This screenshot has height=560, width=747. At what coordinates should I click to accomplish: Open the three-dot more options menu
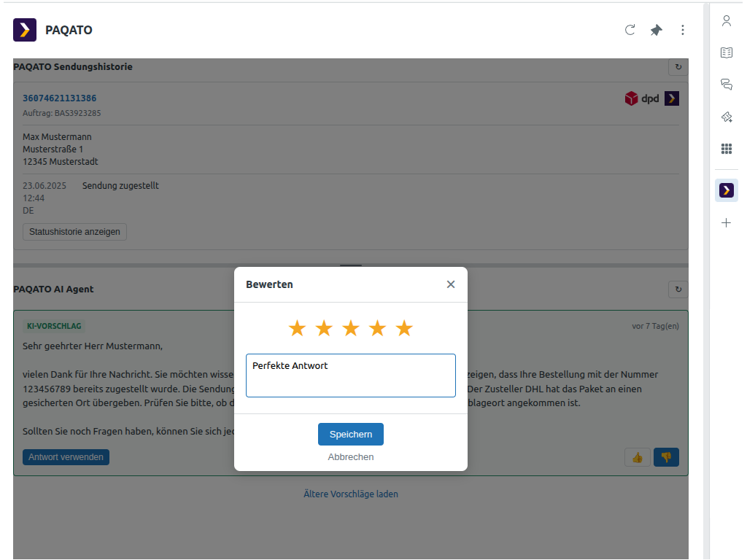click(683, 30)
